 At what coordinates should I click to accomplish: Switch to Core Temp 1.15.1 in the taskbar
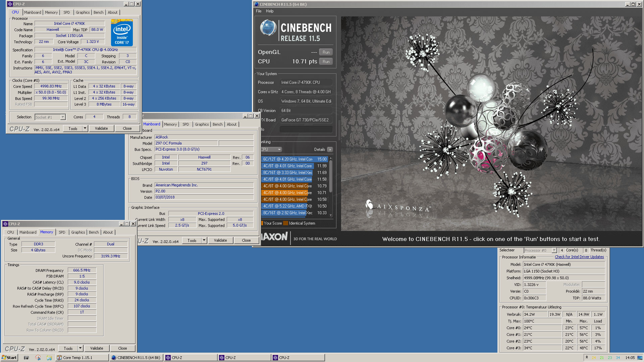[x=82, y=358]
